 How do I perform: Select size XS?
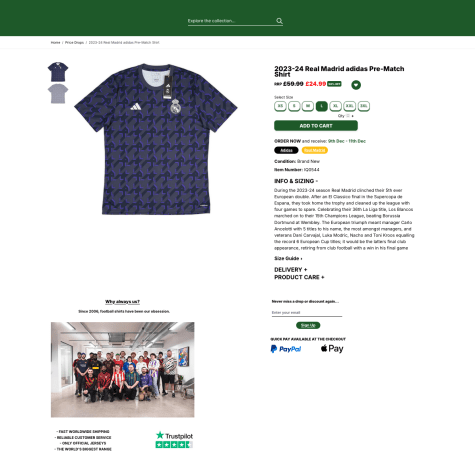point(280,106)
